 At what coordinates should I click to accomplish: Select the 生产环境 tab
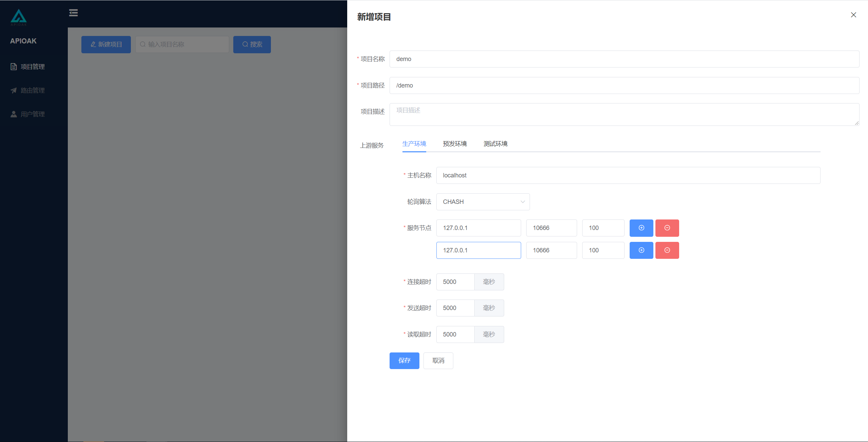coord(414,144)
